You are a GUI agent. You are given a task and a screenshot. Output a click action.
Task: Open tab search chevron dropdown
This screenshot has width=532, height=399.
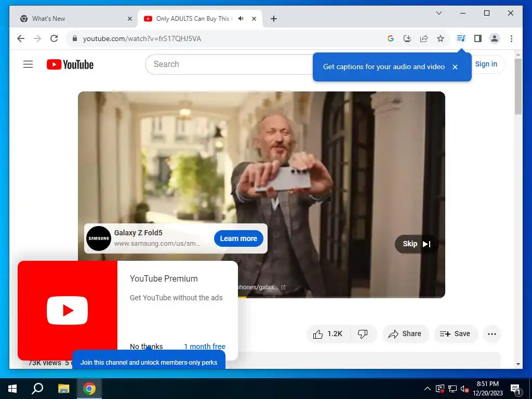pyautogui.click(x=438, y=13)
